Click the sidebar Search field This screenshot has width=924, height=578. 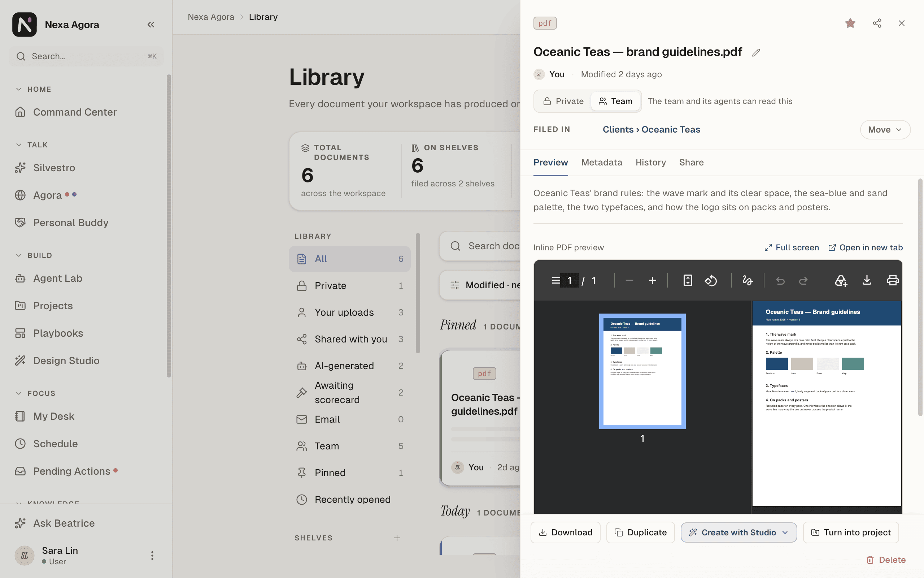[x=86, y=57]
